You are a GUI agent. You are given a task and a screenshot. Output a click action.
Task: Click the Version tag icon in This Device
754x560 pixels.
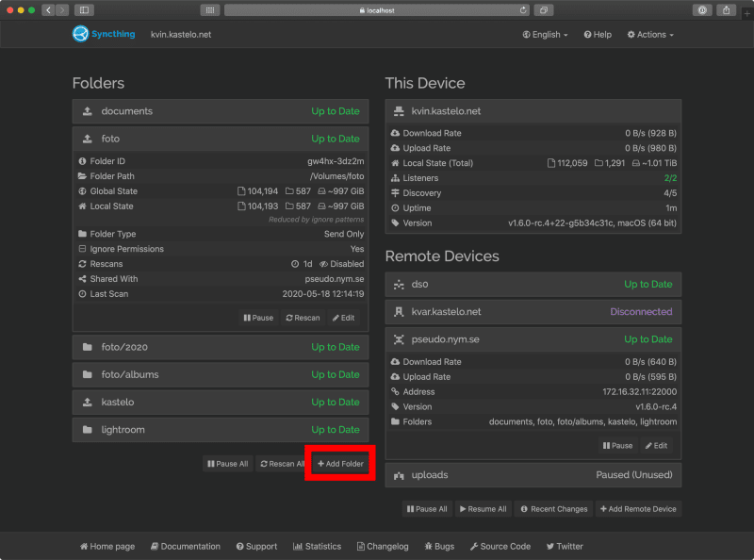[x=395, y=222]
